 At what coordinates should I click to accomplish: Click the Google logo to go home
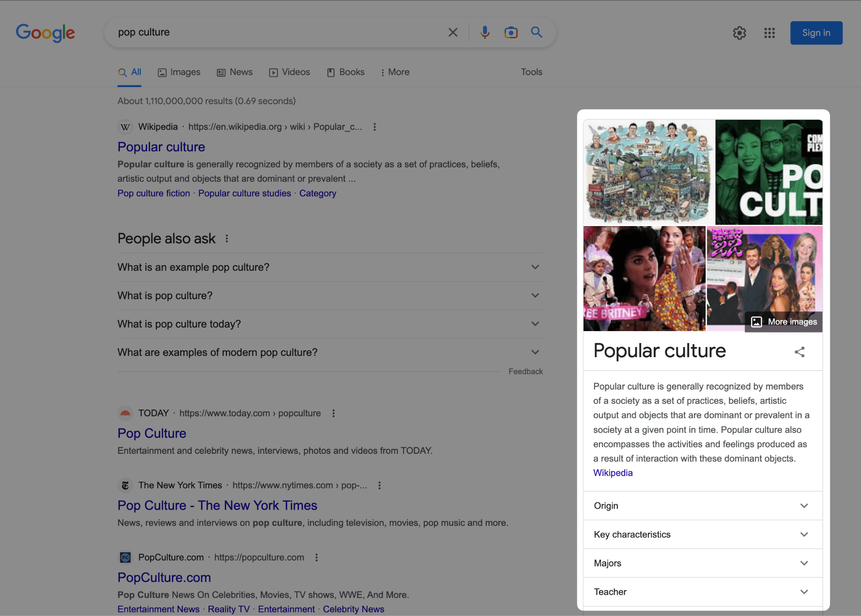point(45,33)
